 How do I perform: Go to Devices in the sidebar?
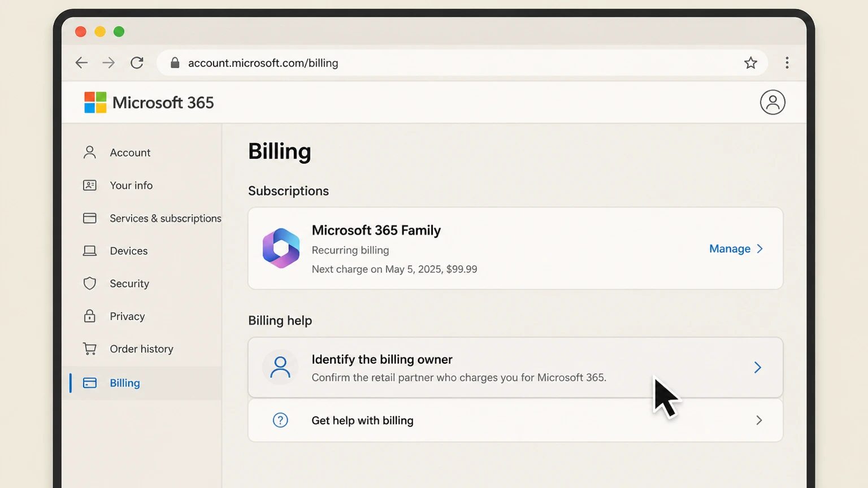pyautogui.click(x=129, y=251)
